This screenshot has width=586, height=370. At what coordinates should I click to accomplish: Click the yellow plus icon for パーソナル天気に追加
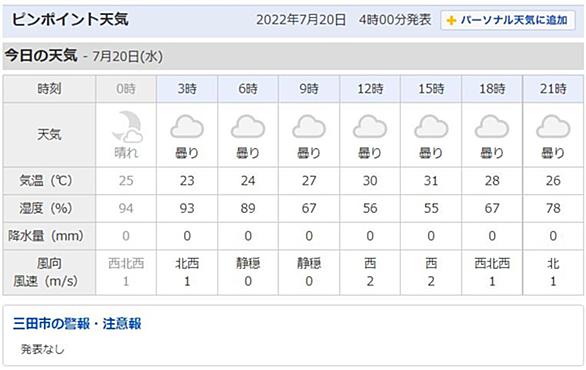tap(451, 20)
